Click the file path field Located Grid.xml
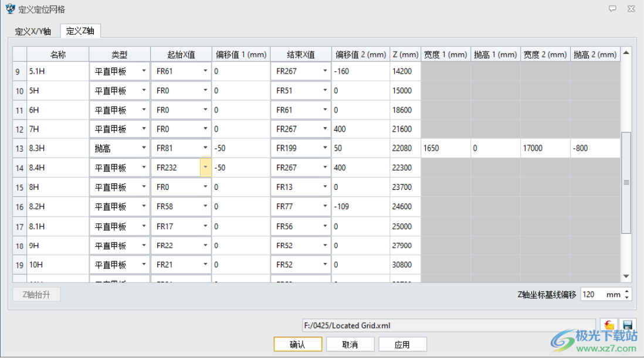The image size is (644, 358). (x=449, y=326)
